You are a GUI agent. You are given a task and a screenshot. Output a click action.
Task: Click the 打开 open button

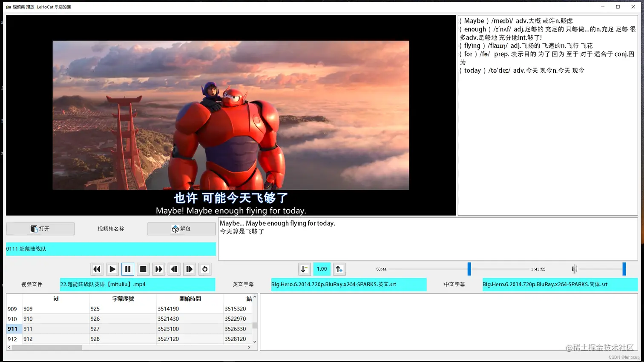[40, 229]
